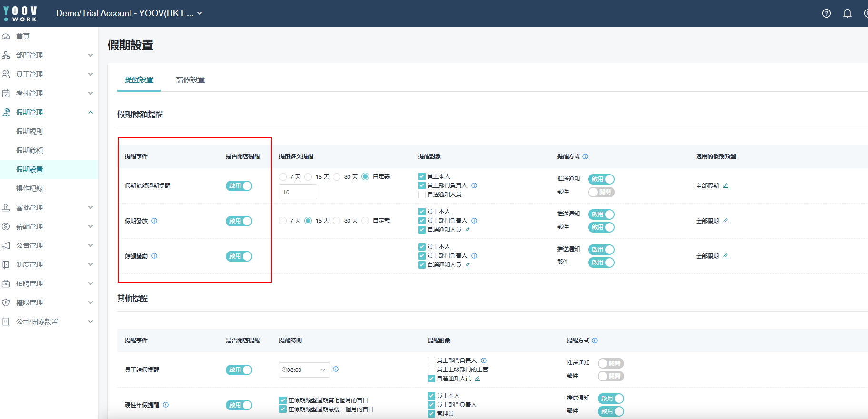Open 操作紀錄 in the sidebar
This screenshot has height=419, width=868.
click(x=30, y=188)
